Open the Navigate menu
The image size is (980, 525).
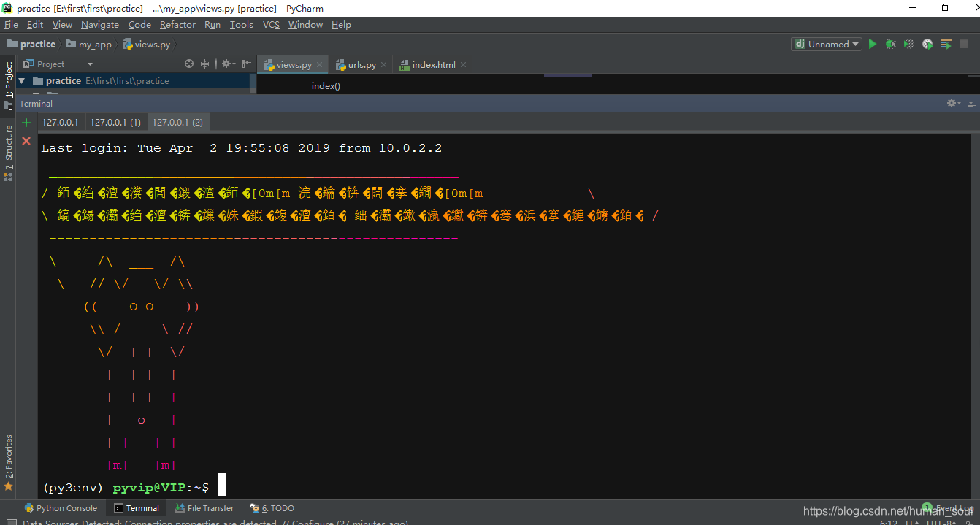click(100, 24)
